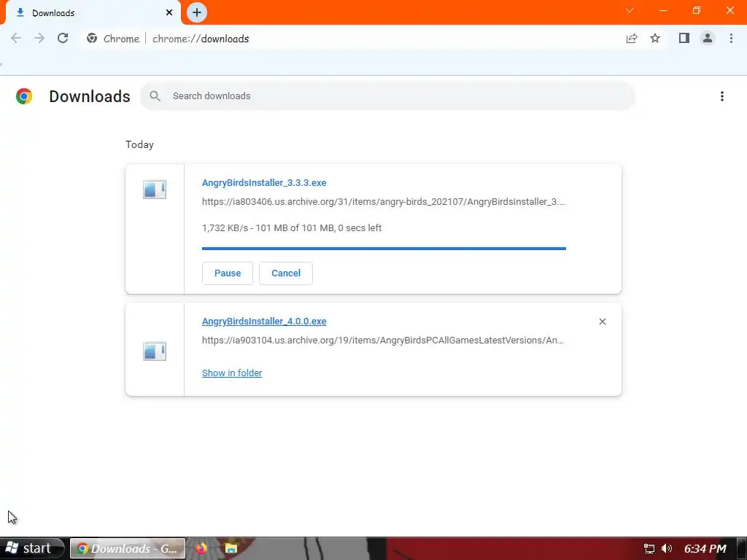Click the Today date heading

click(139, 145)
